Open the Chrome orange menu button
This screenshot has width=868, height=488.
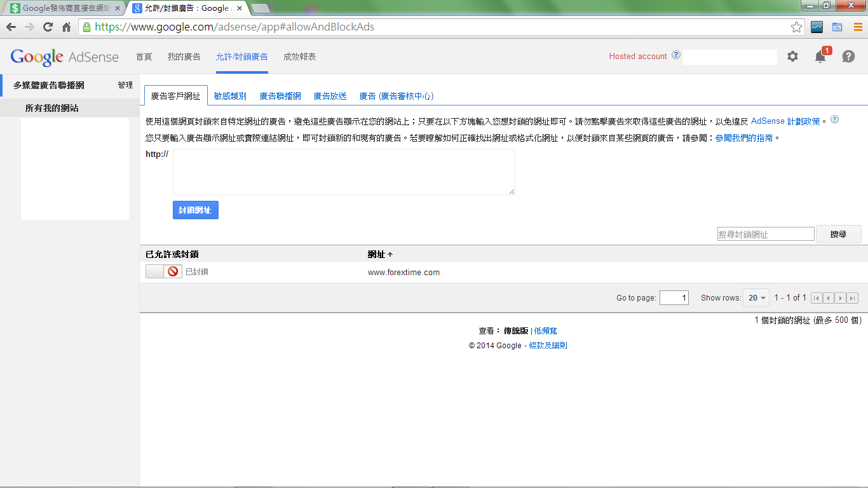857,27
